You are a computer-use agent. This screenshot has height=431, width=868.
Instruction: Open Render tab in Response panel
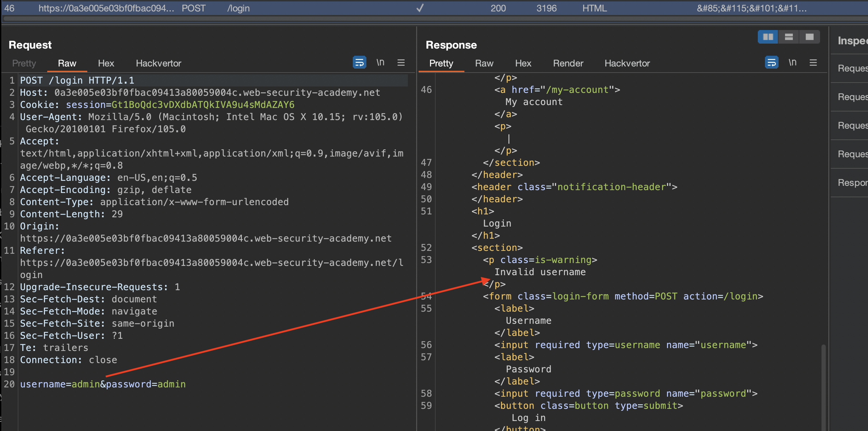pos(568,63)
